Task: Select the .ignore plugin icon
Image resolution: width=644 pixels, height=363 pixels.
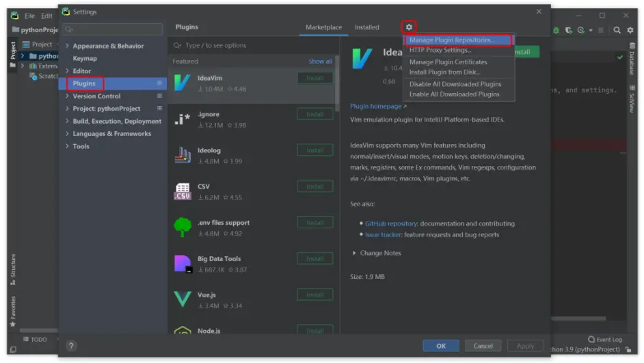Action: click(x=183, y=119)
